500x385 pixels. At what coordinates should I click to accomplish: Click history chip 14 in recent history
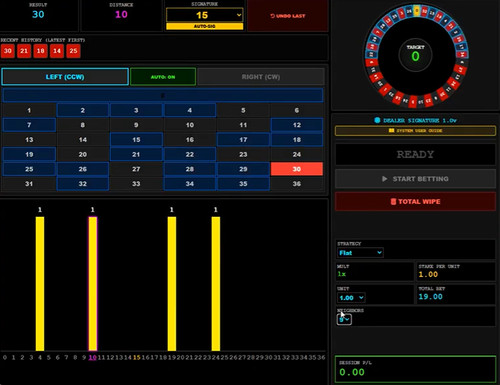coord(57,51)
